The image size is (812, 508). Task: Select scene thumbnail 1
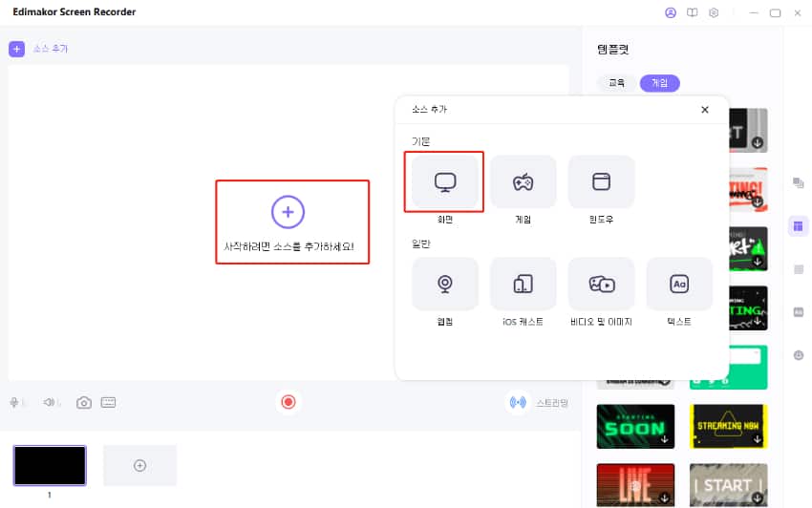coord(50,466)
